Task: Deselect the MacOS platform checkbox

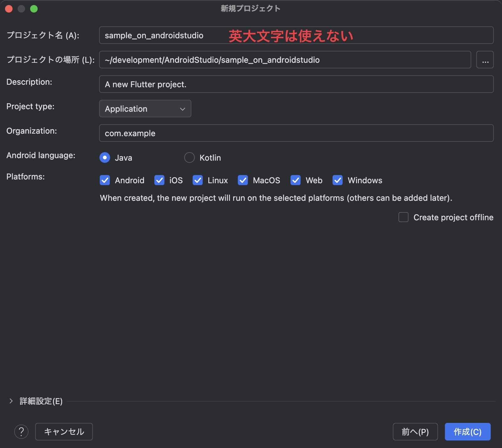Action: pyautogui.click(x=243, y=180)
